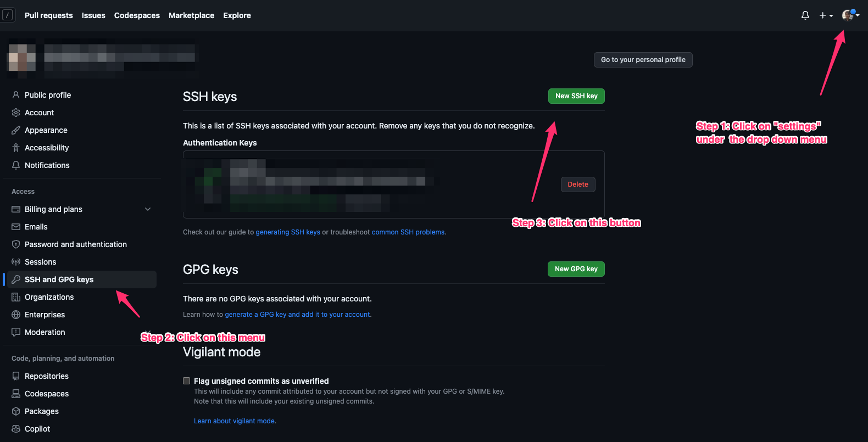This screenshot has width=868, height=442.
Task: Click the Appearance paintbrush icon
Action: tap(16, 130)
